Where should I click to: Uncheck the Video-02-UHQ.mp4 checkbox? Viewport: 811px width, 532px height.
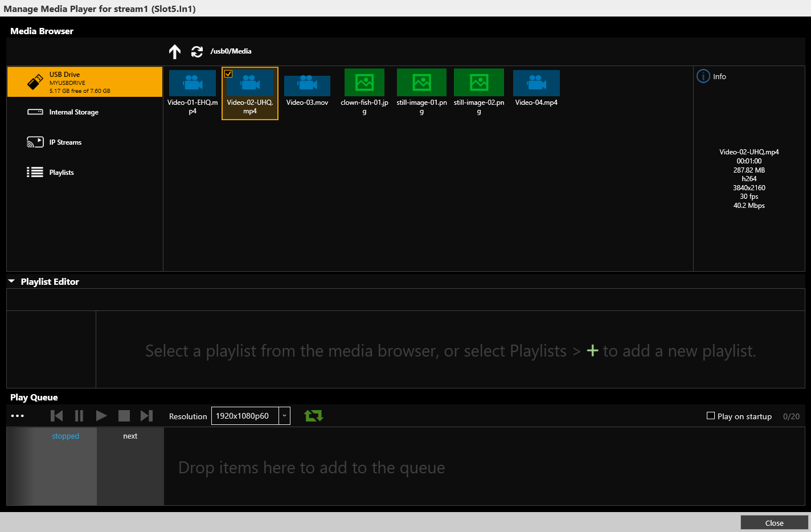point(228,73)
